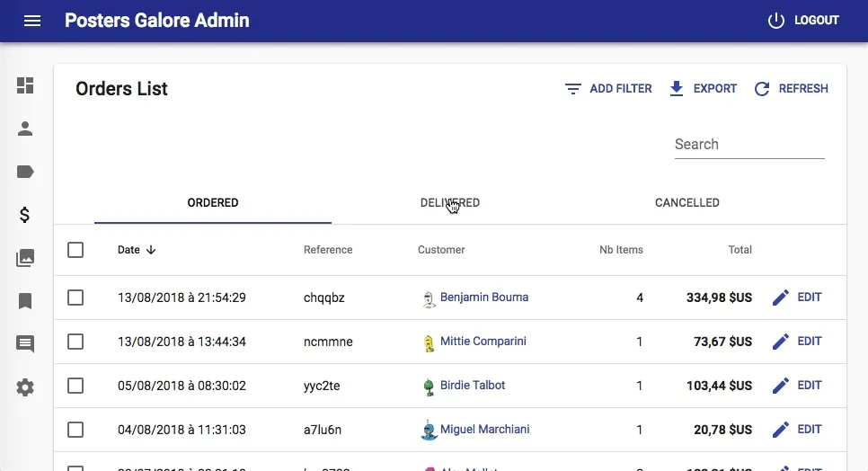Click the total 20,78 $US
Viewport: 868px width, 471px height.
[x=722, y=430]
